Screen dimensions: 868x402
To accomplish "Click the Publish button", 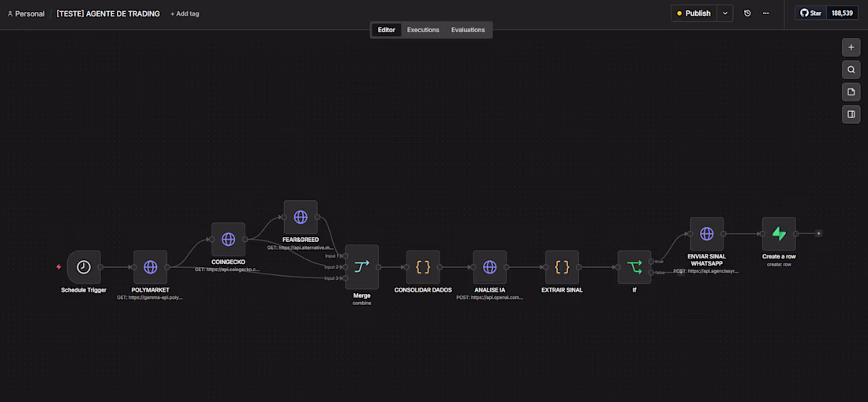I will click(694, 13).
